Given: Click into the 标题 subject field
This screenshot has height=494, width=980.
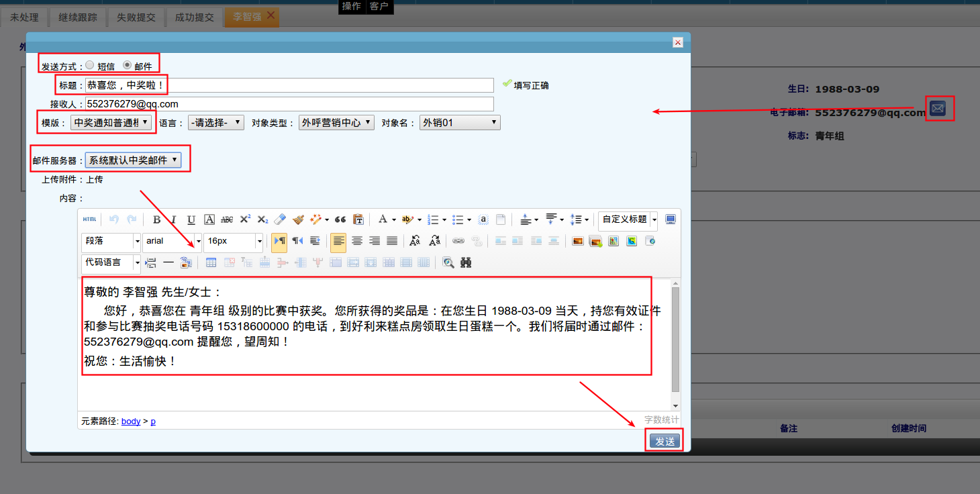Looking at the screenshot, I should [289, 85].
